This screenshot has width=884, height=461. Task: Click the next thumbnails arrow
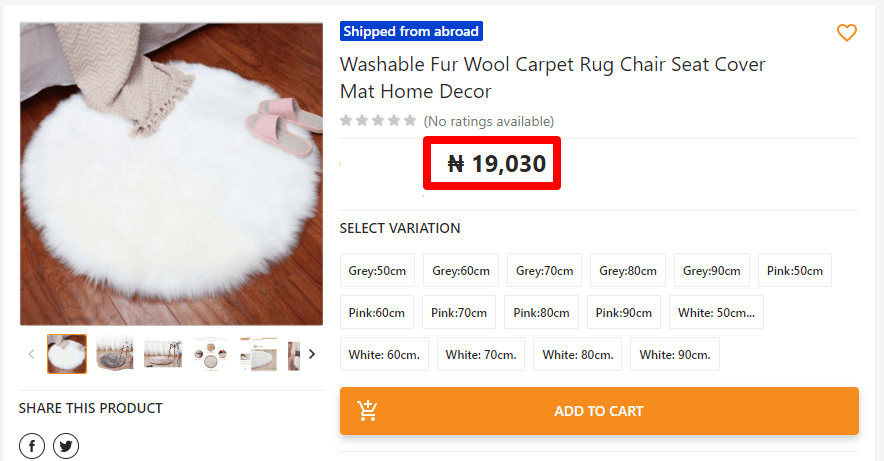tap(312, 354)
